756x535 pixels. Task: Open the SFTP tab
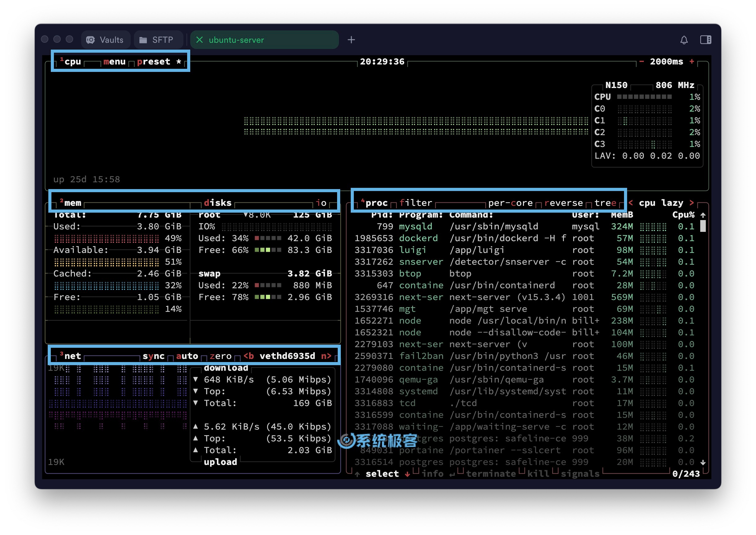pos(159,40)
